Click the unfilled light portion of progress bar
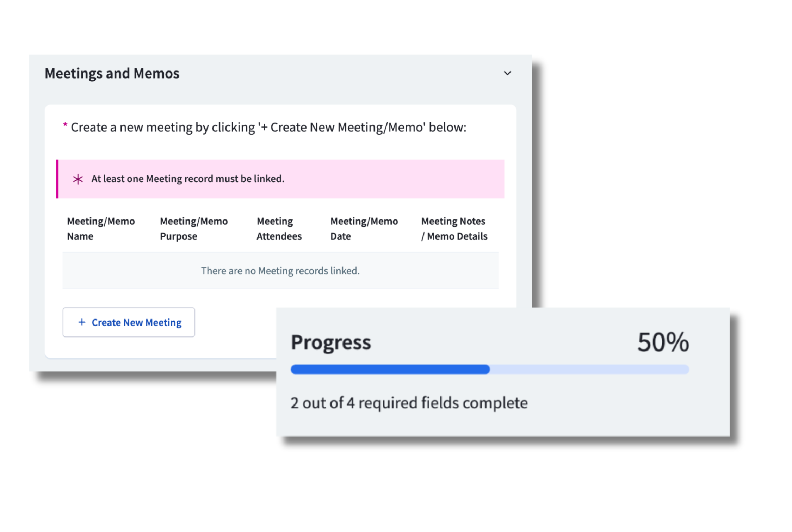This screenshot has height=532, width=792. coord(589,369)
